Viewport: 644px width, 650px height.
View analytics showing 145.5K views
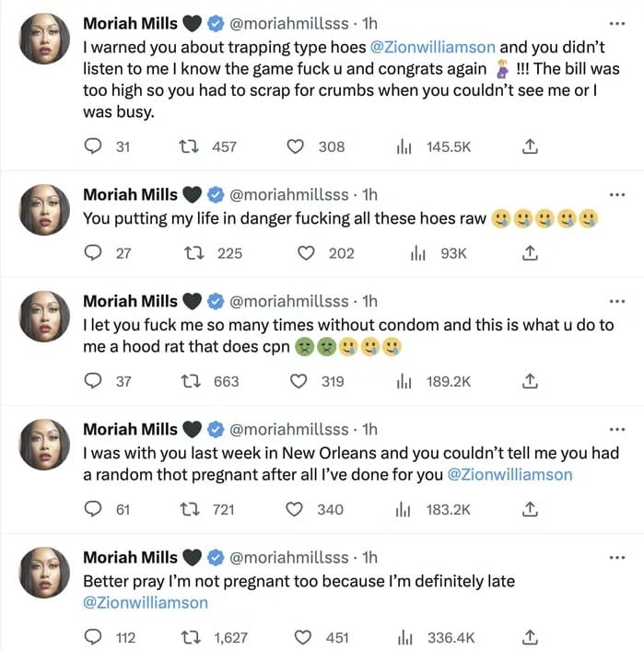[x=403, y=146]
